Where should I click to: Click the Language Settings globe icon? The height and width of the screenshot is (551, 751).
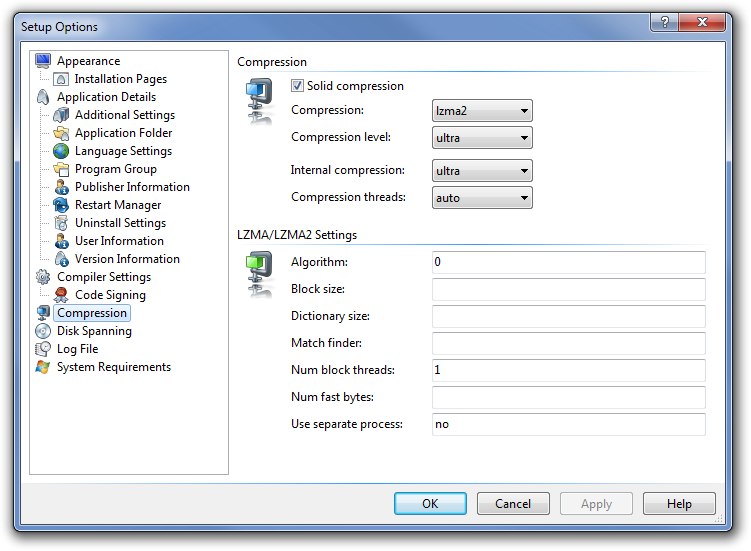pyautogui.click(x=61, y=151)
